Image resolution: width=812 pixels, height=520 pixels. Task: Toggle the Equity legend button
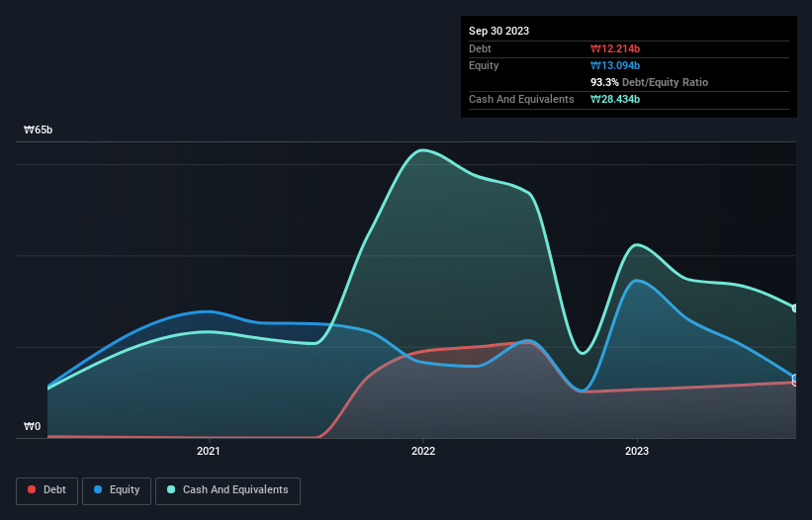117,490
